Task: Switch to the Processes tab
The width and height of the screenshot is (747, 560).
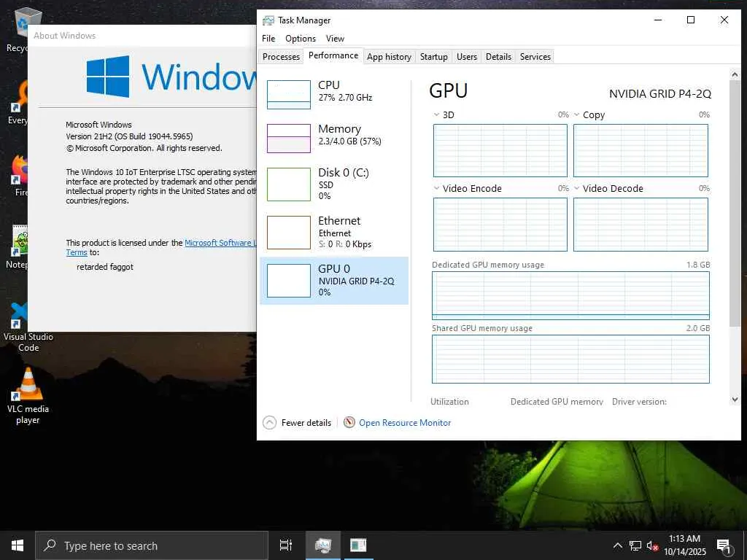Action: pyautogui.click(x=281, y=57)
